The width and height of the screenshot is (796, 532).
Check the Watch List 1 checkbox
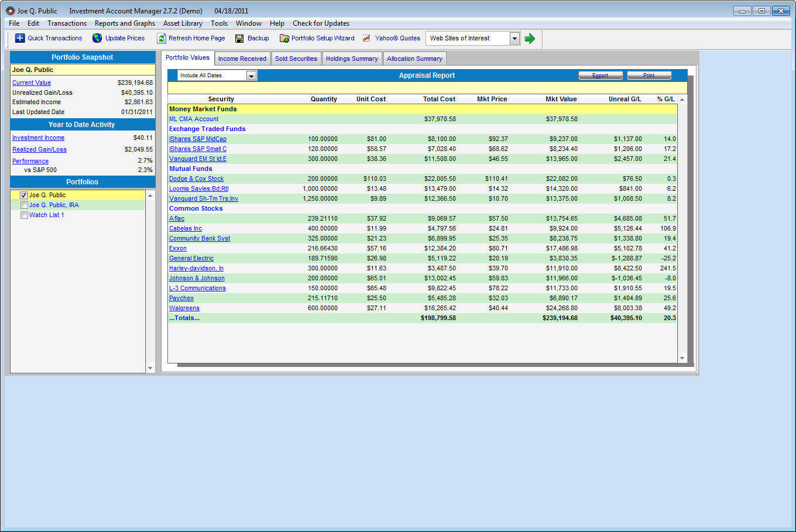point(24,215)
